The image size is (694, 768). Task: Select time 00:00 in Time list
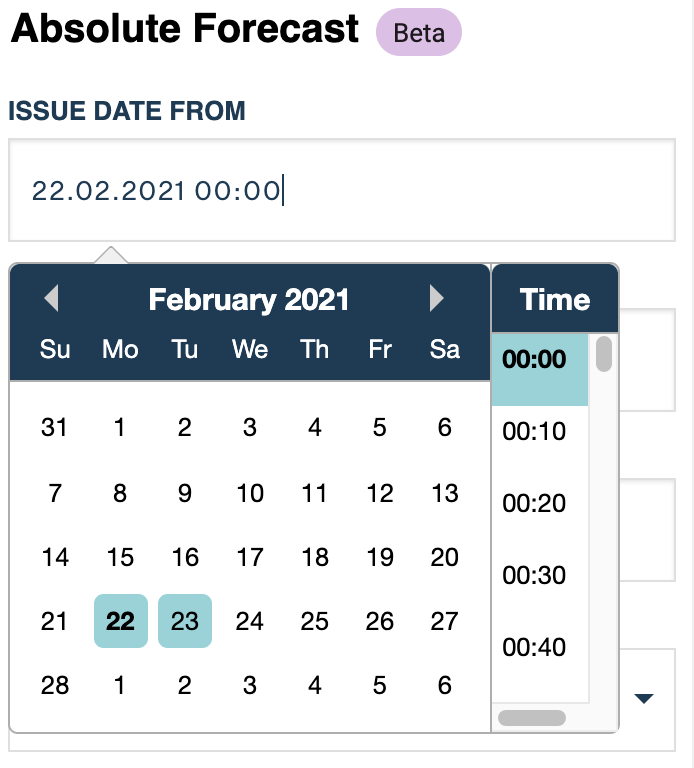coord(540,370)
